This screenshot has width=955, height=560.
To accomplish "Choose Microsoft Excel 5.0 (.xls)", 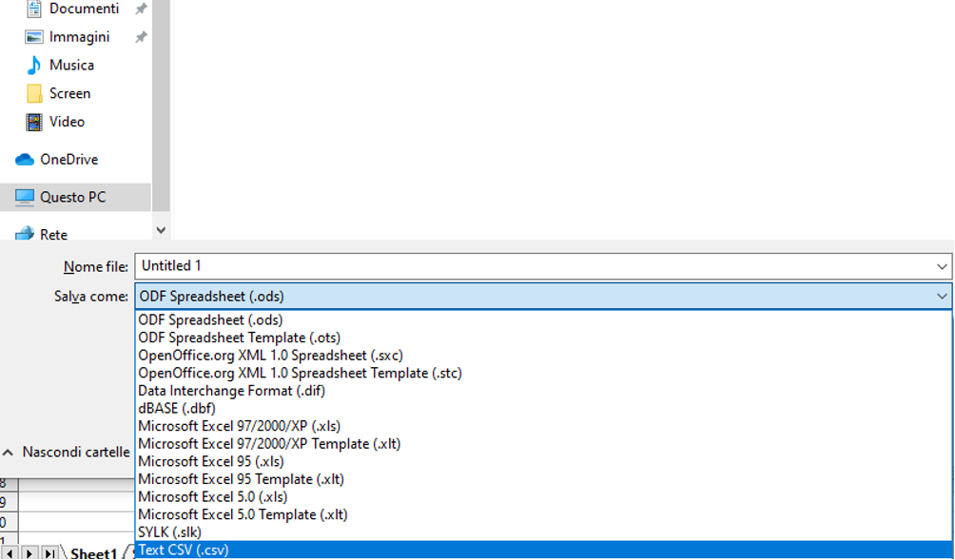I will coord(543,496).
